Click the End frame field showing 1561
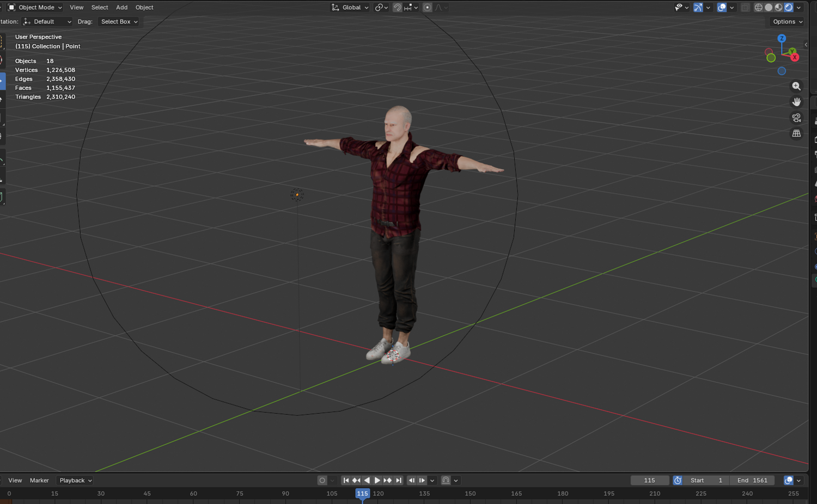This screenshot has height=504, width=817. (752, 481)
